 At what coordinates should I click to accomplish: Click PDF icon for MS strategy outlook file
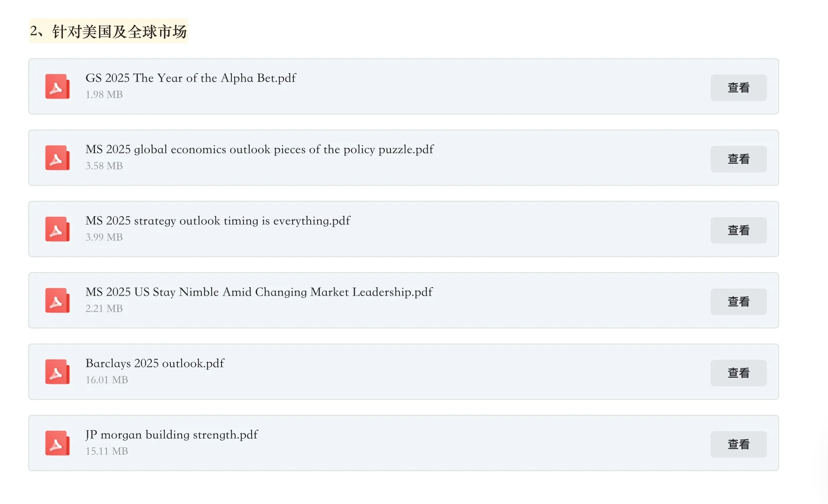click(x=57, y=229)
